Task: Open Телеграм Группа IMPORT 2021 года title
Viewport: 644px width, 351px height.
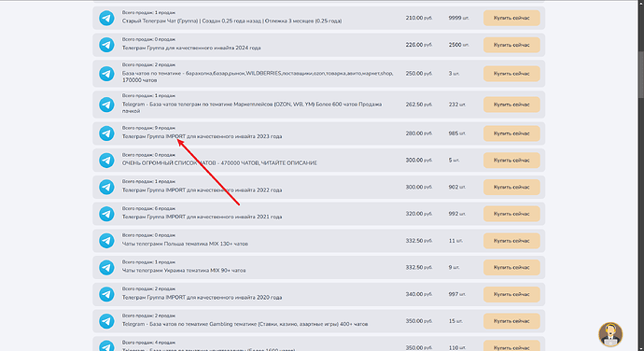Action: tap(203, 217)
